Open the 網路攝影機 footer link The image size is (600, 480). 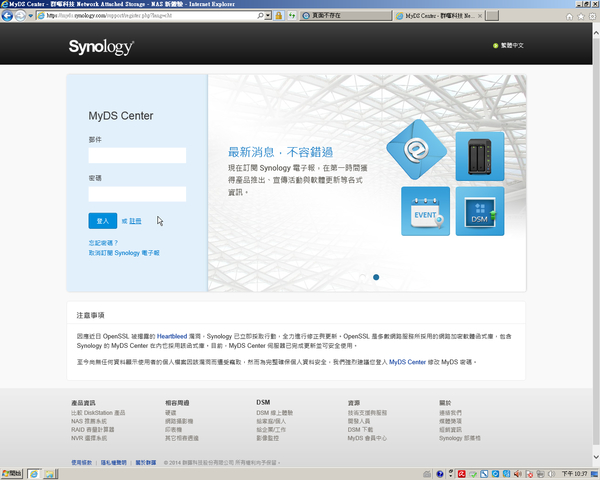179,421
